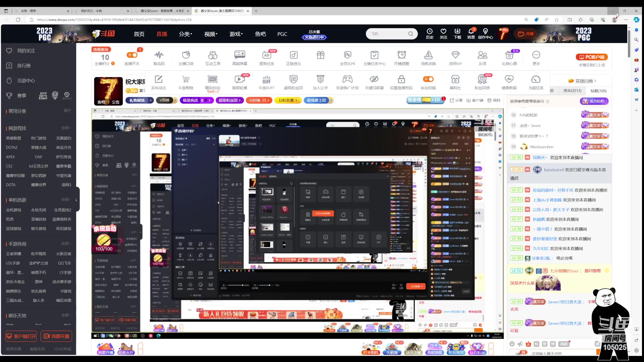Show all 单机热游 categories
The width and height of the screenshot is (644, 362).
click(66, 200)
